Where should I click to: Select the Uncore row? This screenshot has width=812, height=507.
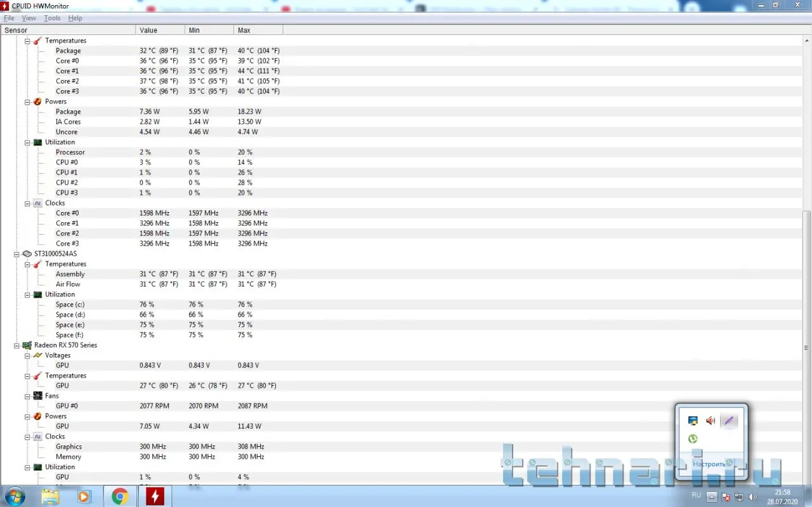tap(401, 132)
